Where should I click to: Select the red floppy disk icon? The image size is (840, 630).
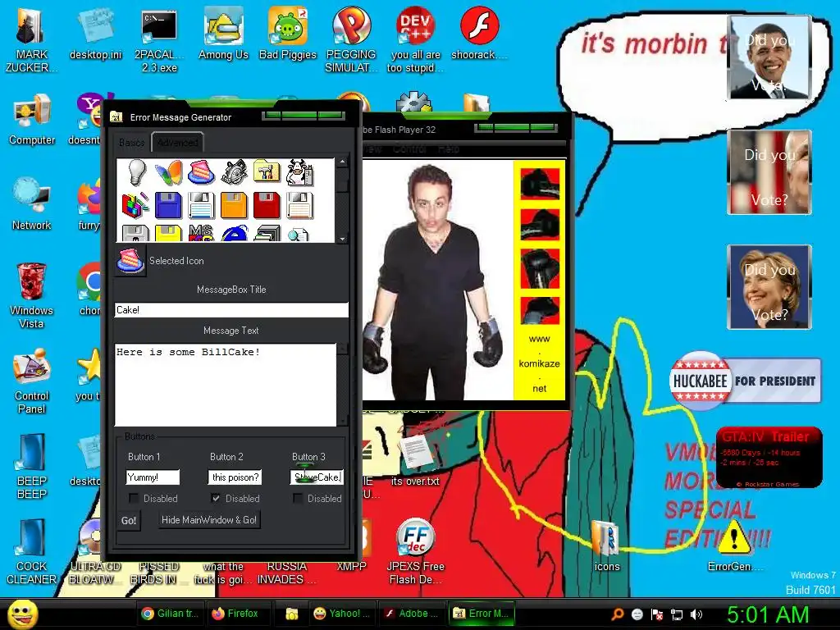tap(267, 206)
